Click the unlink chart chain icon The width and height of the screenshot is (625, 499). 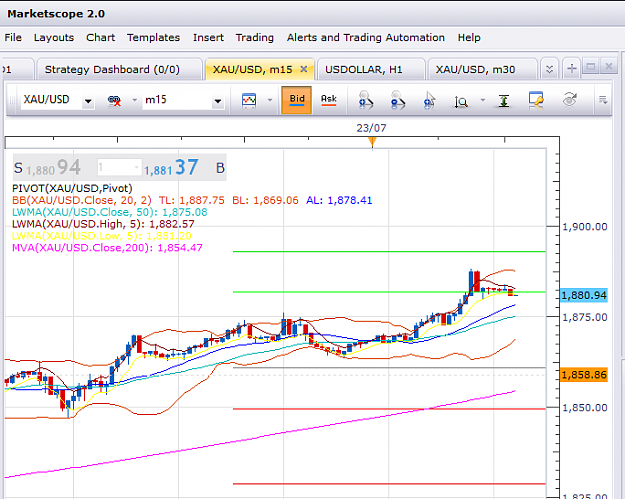pos(114,100)
